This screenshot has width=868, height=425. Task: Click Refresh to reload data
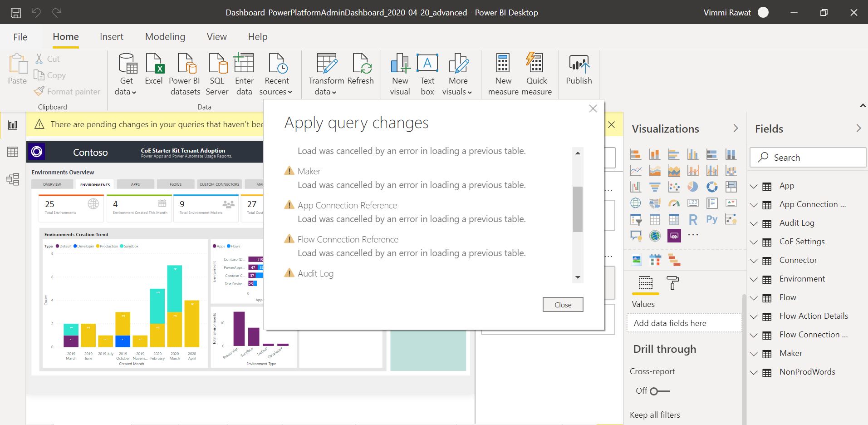(361, 73)
